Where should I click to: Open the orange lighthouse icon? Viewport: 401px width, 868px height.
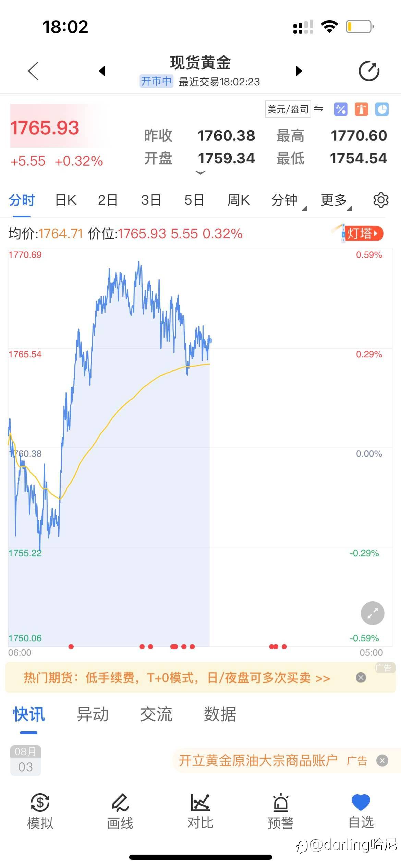click(361, 109)
